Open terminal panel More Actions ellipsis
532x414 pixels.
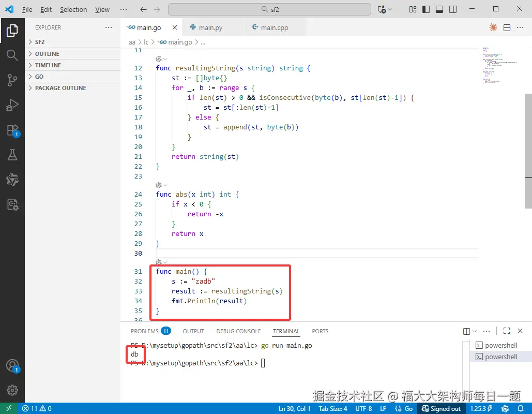pyautogui.click(x=487, y=331)
